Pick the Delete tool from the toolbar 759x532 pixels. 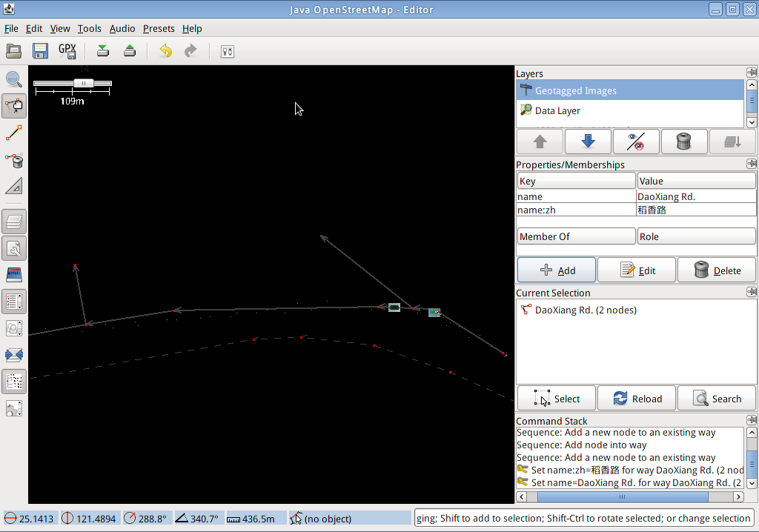(14, 161)
